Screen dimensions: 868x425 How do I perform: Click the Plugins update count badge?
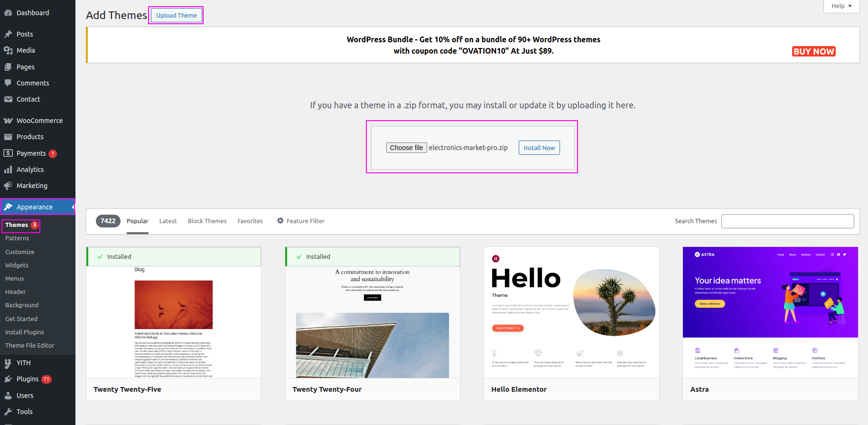[x=46, y=379]
